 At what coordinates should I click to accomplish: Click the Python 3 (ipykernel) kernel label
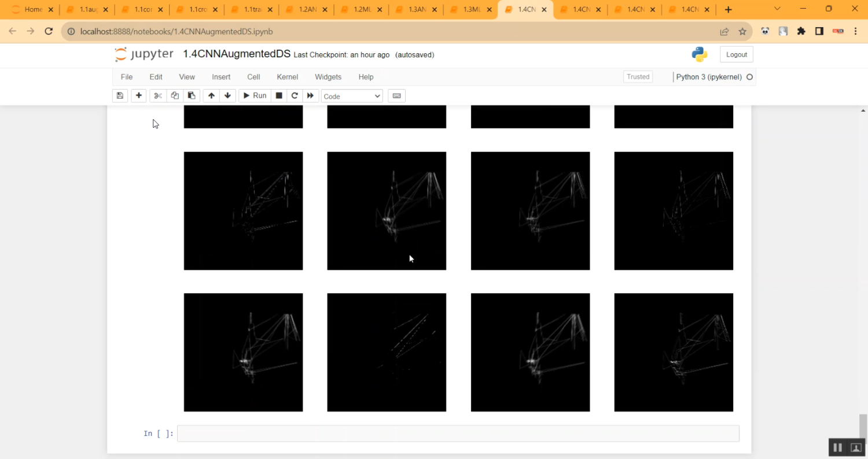[709, 77]
